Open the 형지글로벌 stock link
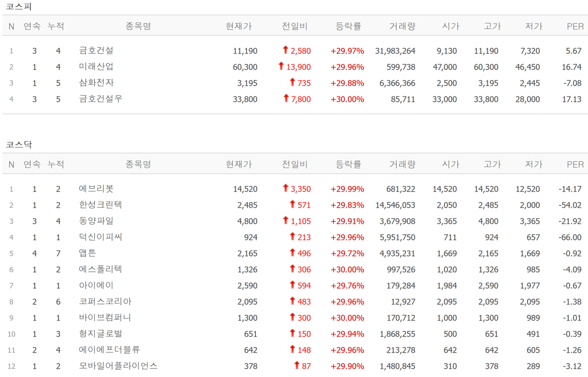The height and width of the screenshot is (377, 588). pos(101,333)
